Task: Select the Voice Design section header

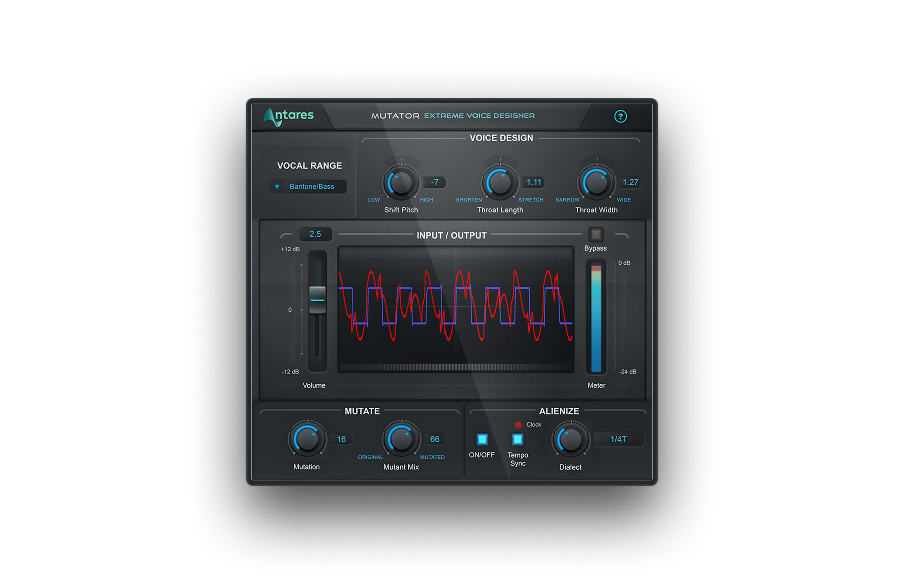Action: pos(501,138)
